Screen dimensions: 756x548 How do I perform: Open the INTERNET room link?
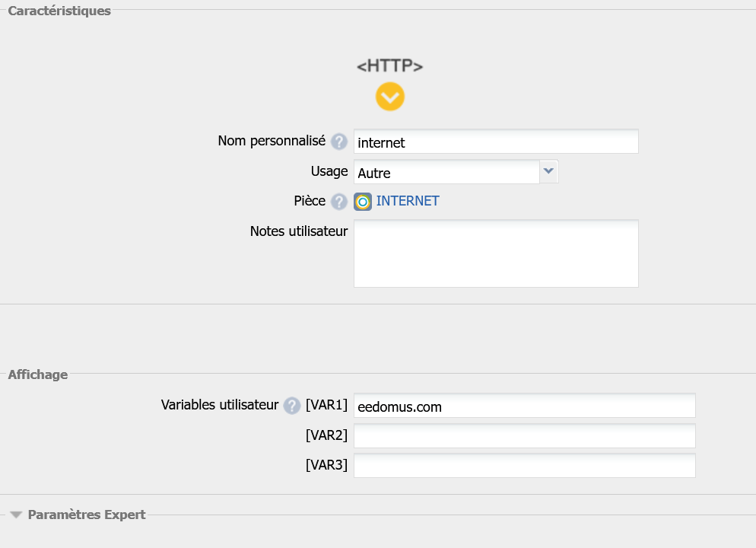(408, 202)
